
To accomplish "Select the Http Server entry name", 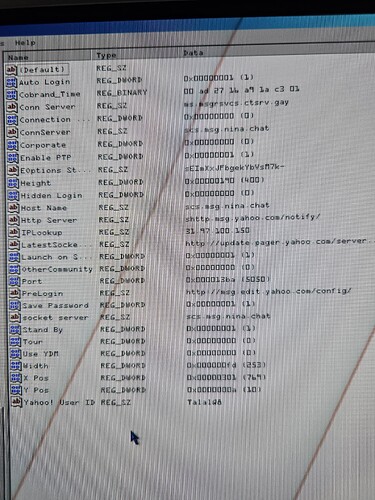I will coord(49,220).
